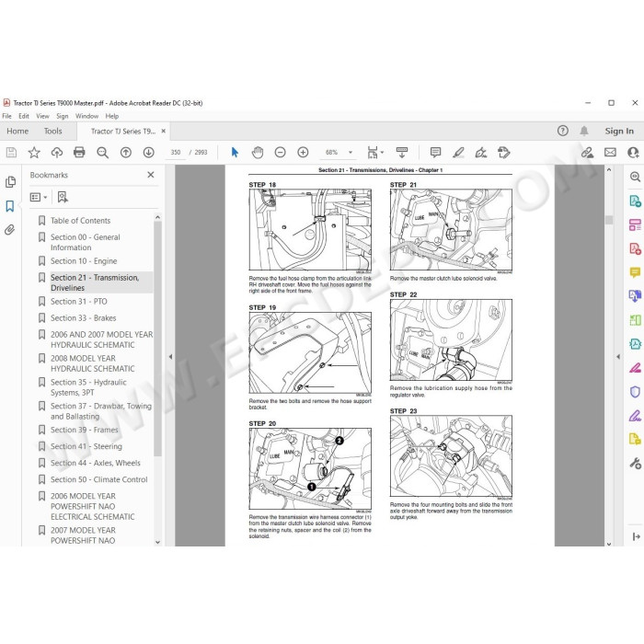Open search tool in right pane

[635, 177]
